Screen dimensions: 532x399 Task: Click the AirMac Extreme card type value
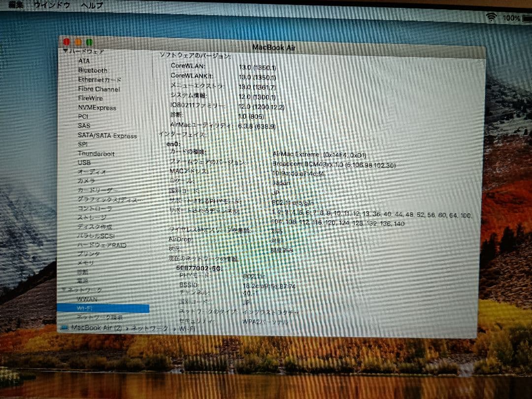coord(319,155)
